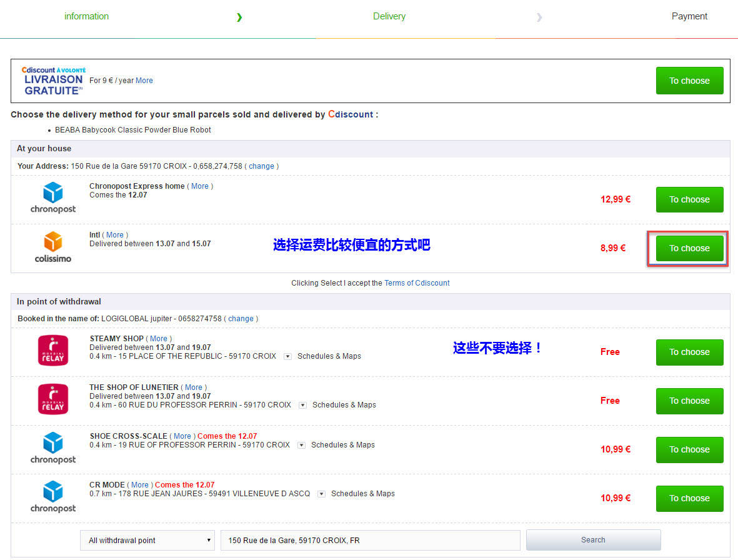This screenshot has width=738, height=560.
Task: Click the 10,99 € price for CR MODE
Action: pyautogui.click(x=615, y=498)
